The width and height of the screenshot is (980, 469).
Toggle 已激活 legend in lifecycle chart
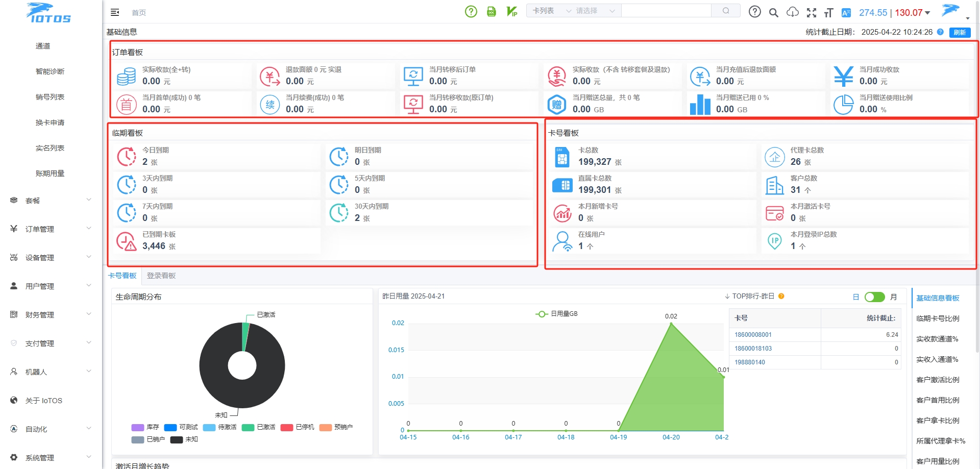click(x=258, y=427)
